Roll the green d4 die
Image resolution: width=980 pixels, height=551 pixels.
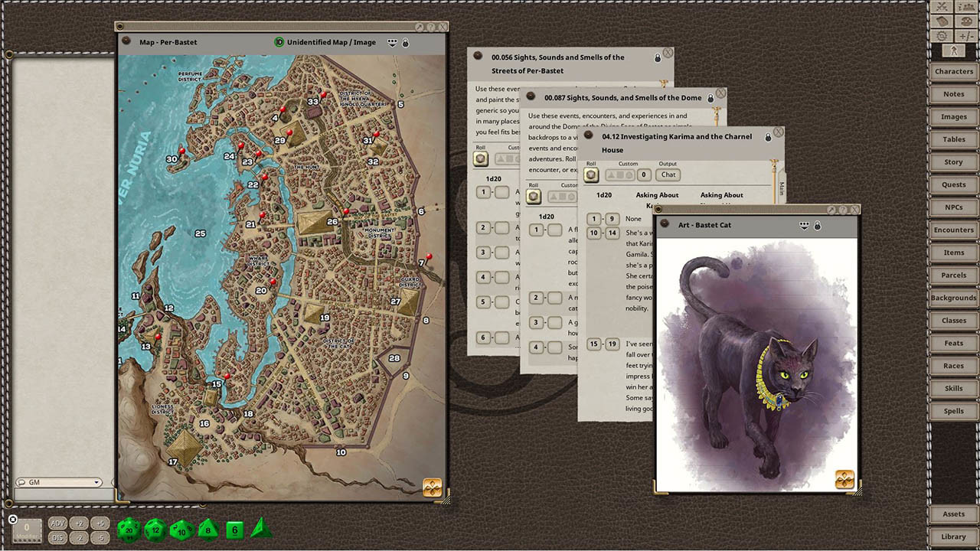(260, 528)
